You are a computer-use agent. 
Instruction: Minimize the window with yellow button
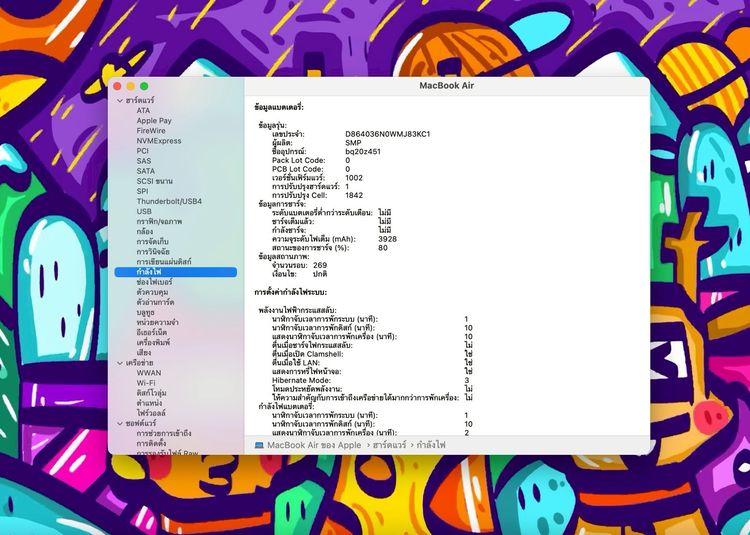tap(131, 87)
